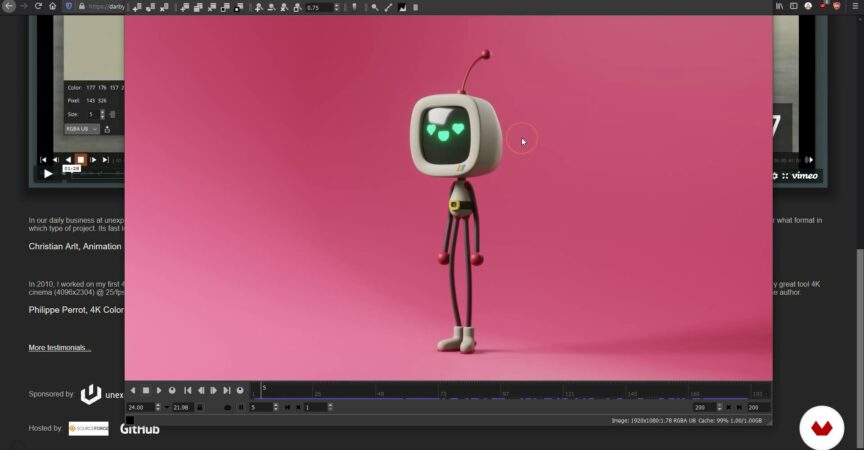Start forward playback in the DJV viewer
This screenshot has width=864, height=450.
point(158,390)
